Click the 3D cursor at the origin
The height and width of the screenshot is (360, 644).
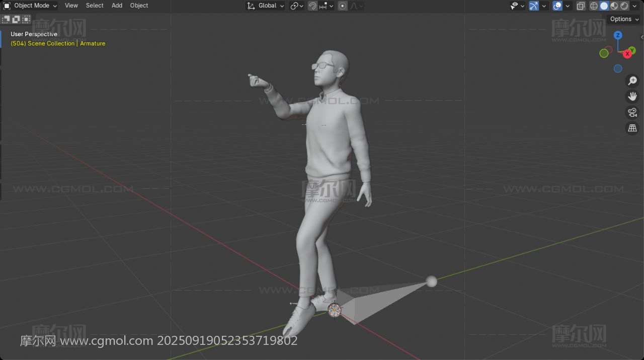pyautogui.click(x=335, y=310)
